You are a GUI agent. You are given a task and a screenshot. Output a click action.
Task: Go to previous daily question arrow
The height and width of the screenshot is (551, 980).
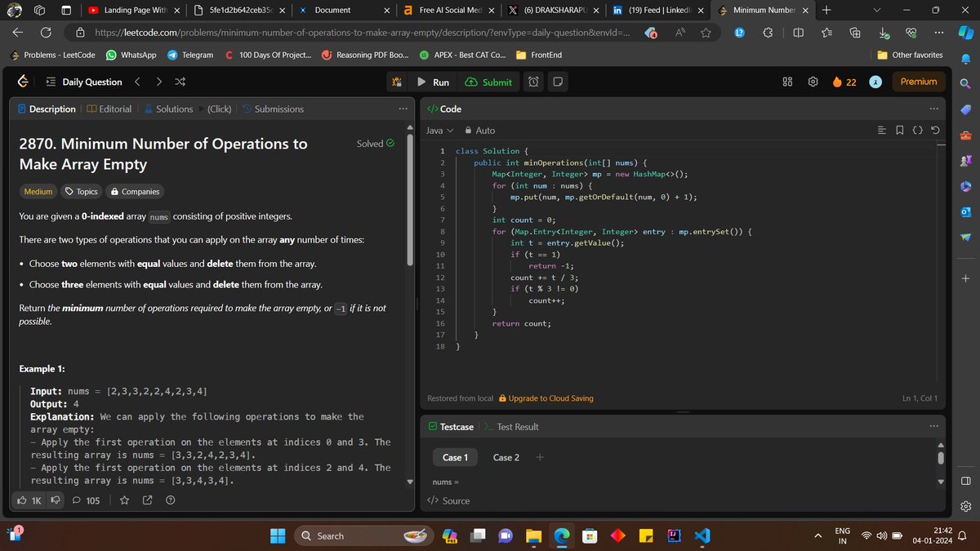pyautogui.click(x=137, y=82)
